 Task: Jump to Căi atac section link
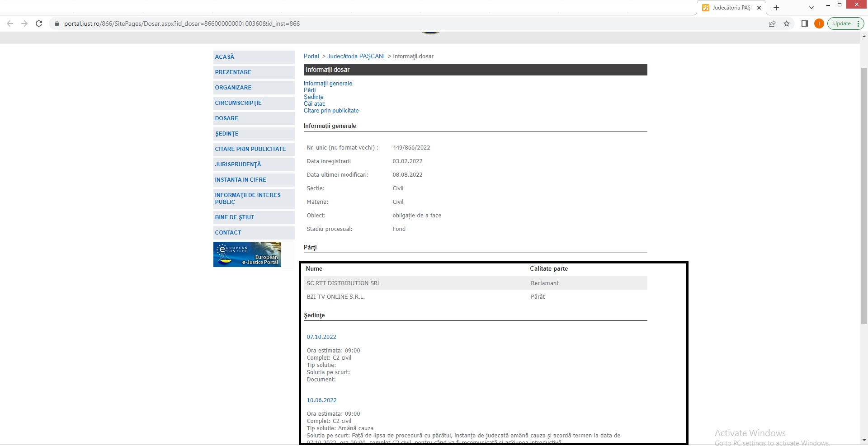coord(314,104)
